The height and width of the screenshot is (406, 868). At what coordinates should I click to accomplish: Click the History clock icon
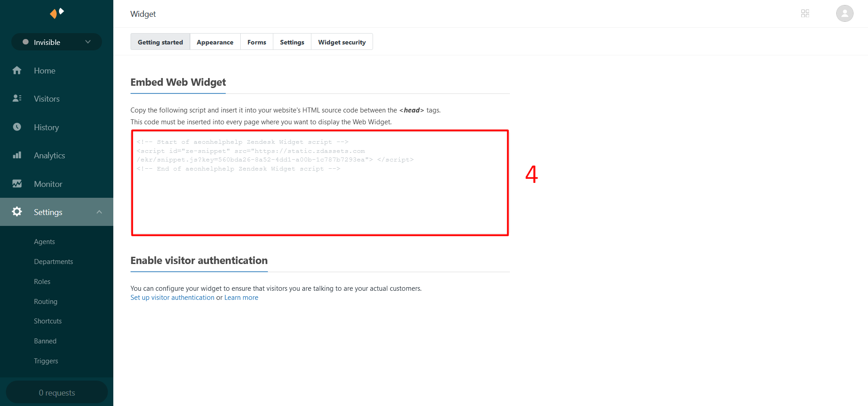click(x=17, y=127)
